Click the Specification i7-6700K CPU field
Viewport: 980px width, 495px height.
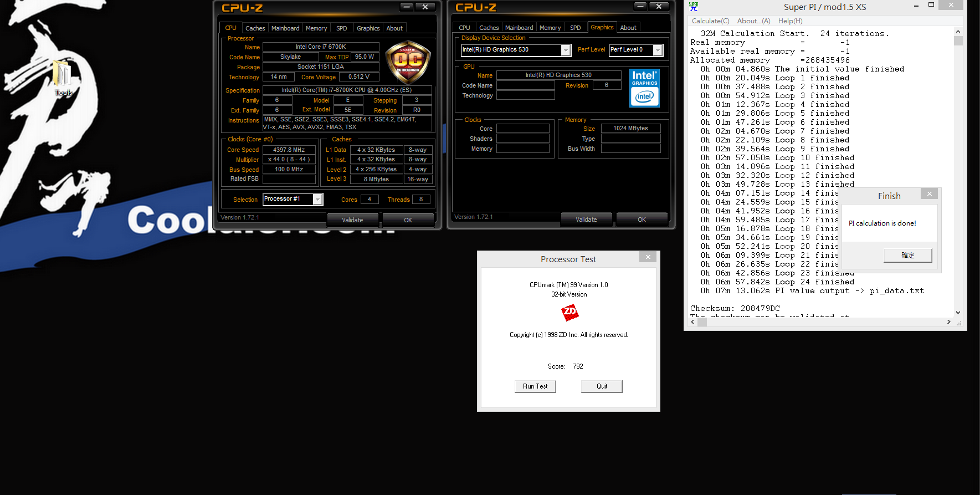tap(347, 90)
